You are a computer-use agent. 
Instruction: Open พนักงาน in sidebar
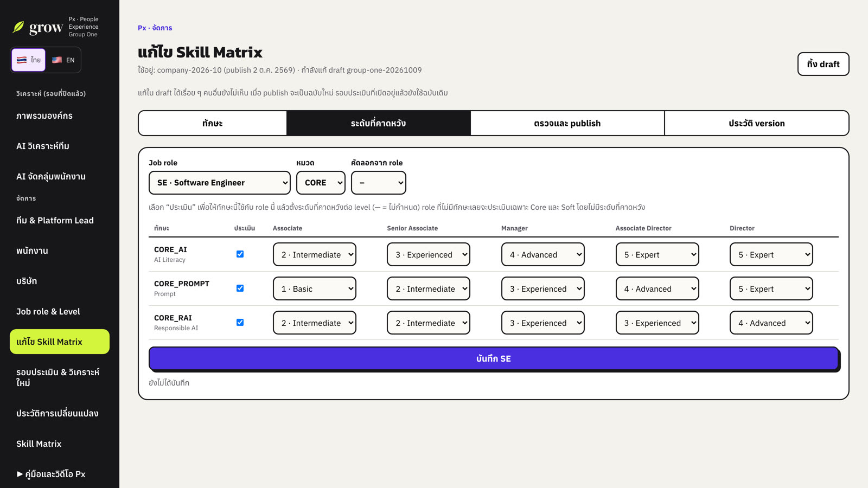60,251
